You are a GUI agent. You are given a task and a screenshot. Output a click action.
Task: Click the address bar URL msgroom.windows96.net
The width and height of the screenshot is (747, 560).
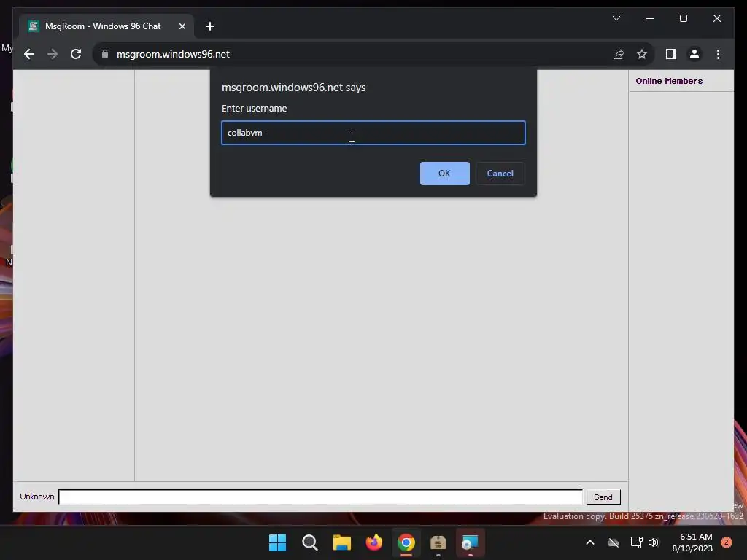coord(173,54)
